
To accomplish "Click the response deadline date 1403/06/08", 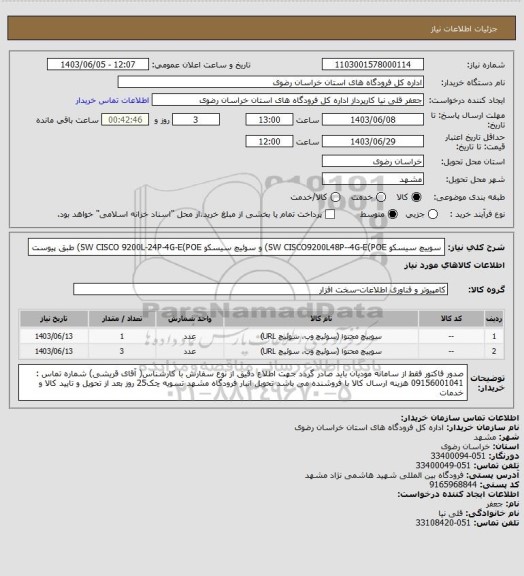I will pos(373,120).
